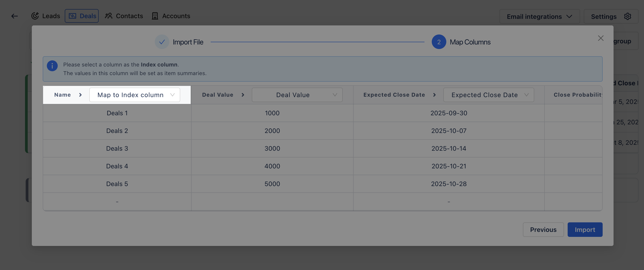This screenshot has width=644, height=270.
Task: Click the Import button
Action: pyautogui.click(x=585, y=230)
